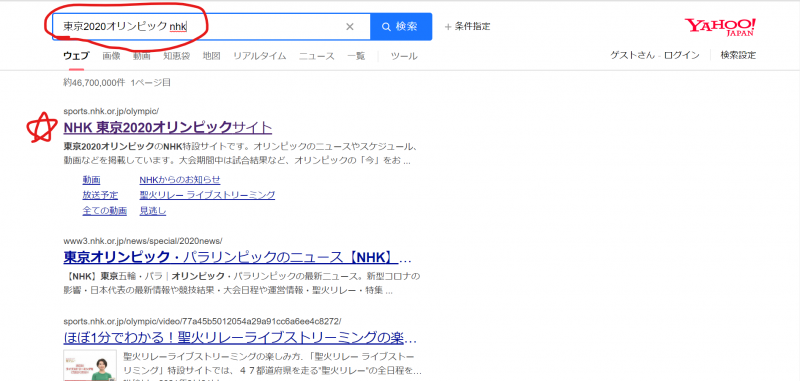The image size is (800, 381).
Task: Open the 一覧 list of services
Action: click(356, 56)
